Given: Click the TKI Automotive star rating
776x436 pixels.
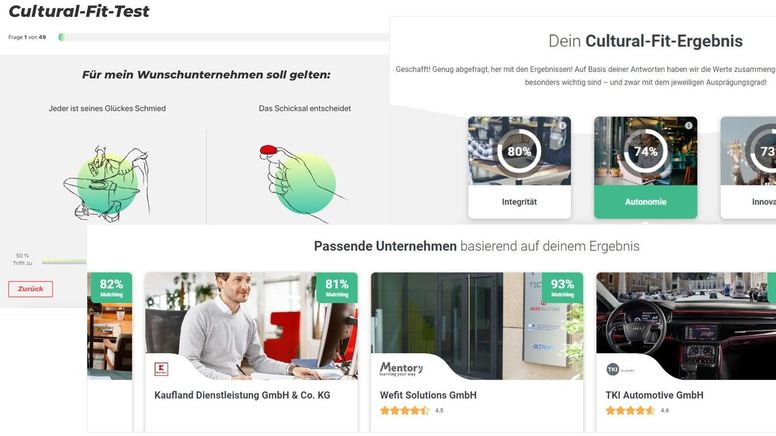Looking at the screenshot, I should click(630, 410).
